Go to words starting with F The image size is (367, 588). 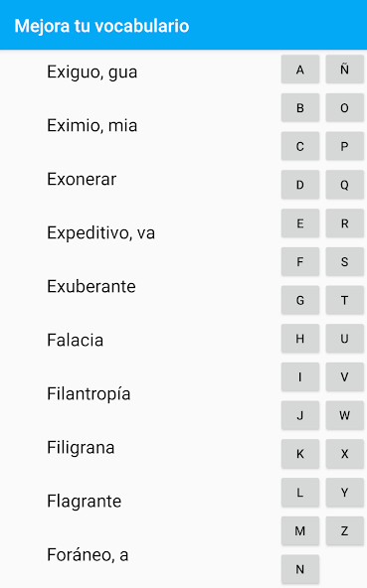coord(300,262)
